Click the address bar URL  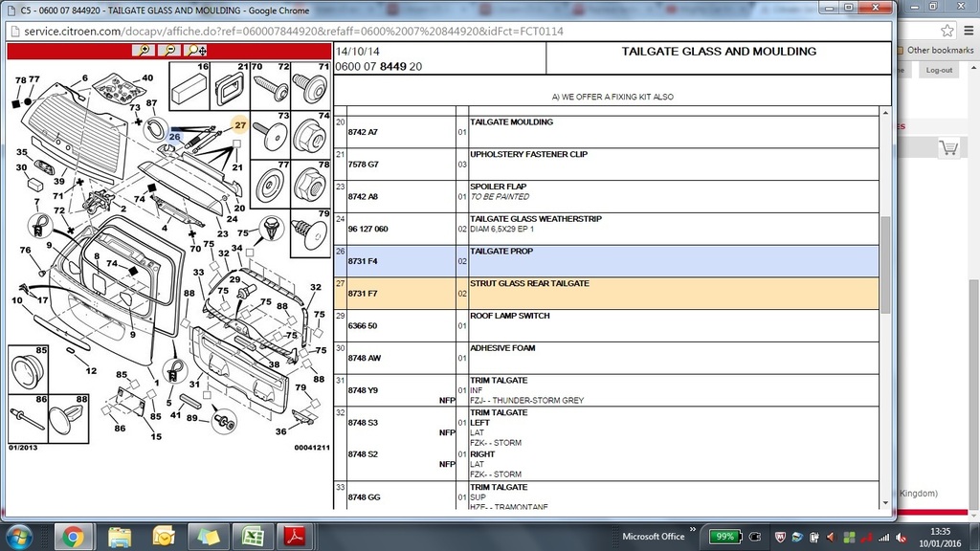point(293,32)
